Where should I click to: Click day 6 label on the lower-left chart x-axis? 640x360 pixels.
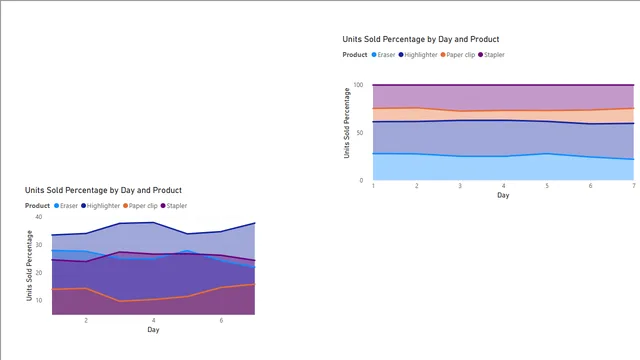(x=221, y=320)
